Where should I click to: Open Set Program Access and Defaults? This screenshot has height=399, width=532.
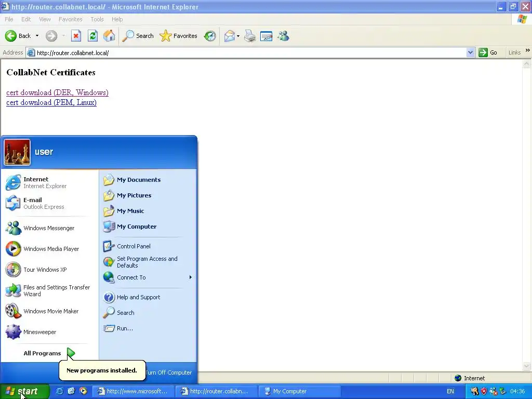point(148,262)
